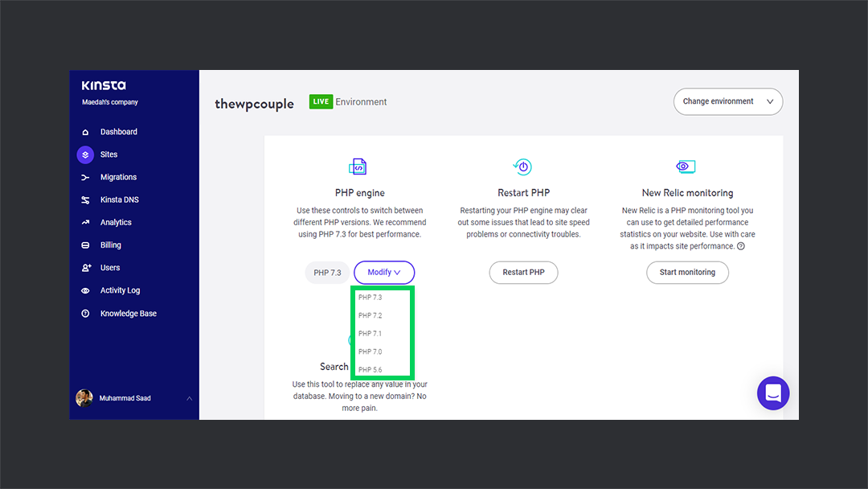
Task: Click the Restart PHP button
Action: [524, 273]
